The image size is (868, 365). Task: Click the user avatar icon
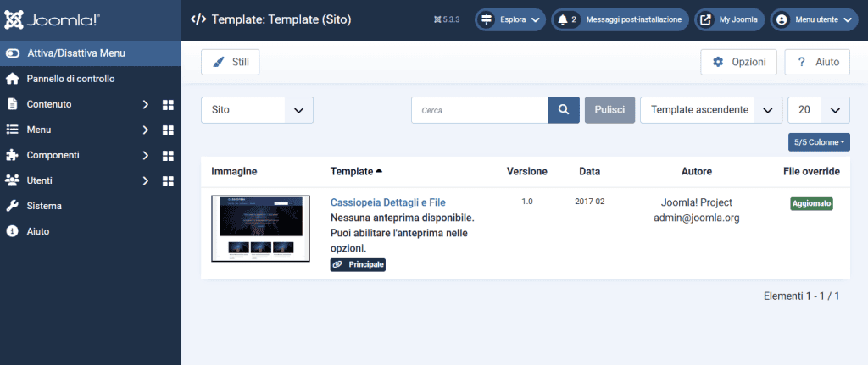coord(782,20)
